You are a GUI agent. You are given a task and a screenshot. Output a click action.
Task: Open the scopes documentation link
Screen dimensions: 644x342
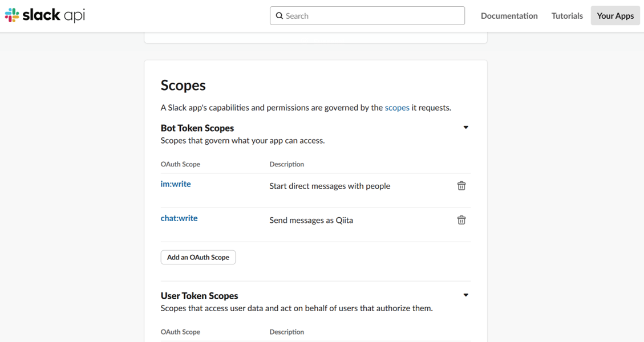397,107
